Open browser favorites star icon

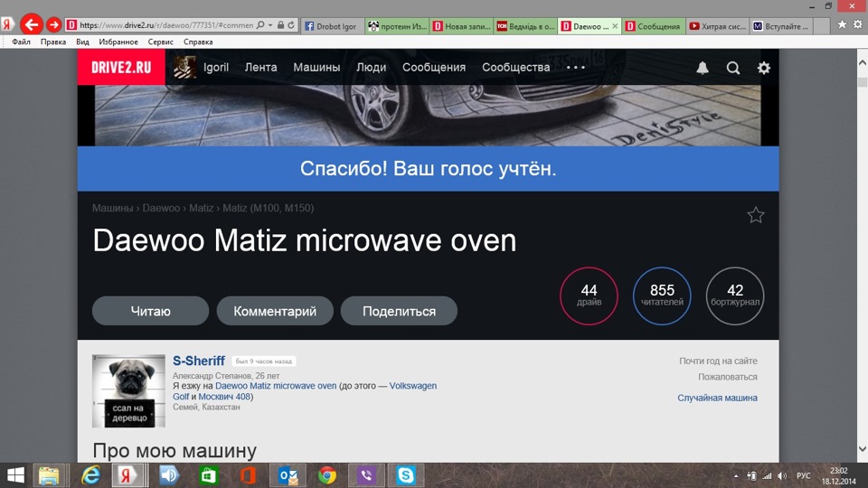click(842, 24)
